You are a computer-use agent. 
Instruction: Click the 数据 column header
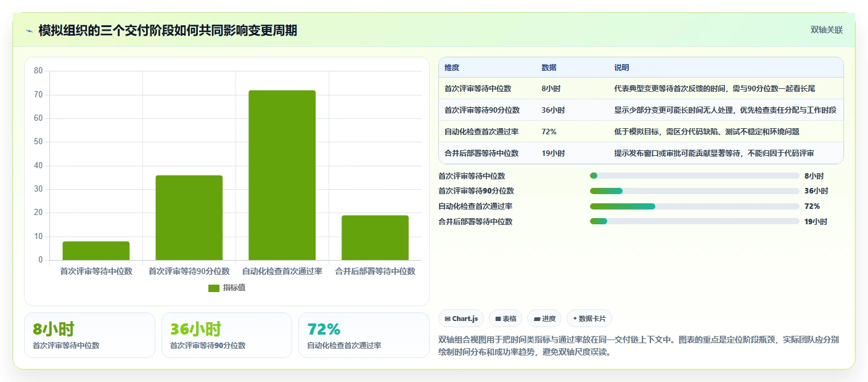[x=549, y=68]
